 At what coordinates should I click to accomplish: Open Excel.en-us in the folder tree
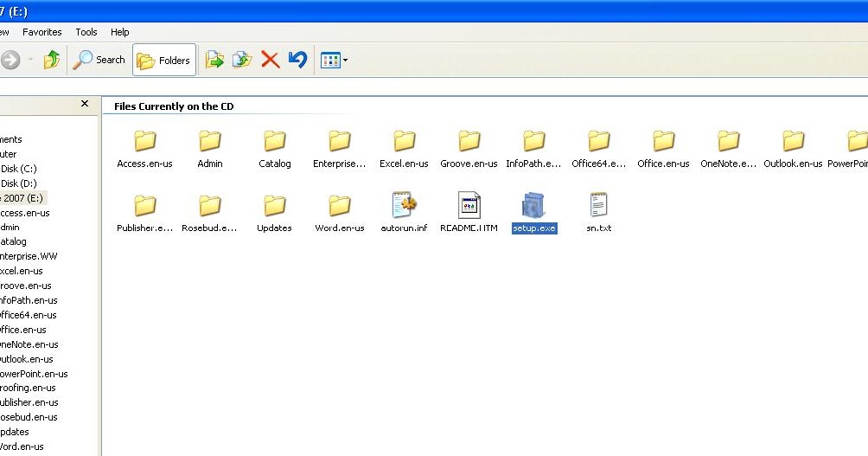(22, 271)
